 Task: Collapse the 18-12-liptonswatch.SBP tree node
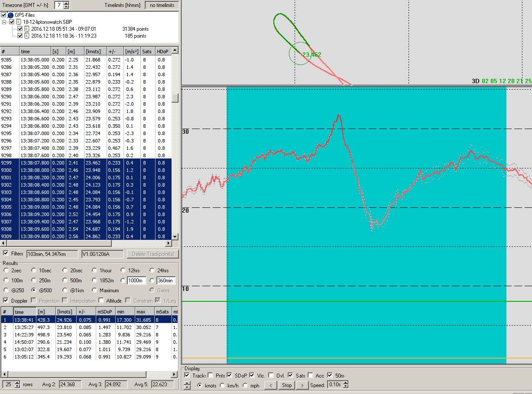[4, 22]
